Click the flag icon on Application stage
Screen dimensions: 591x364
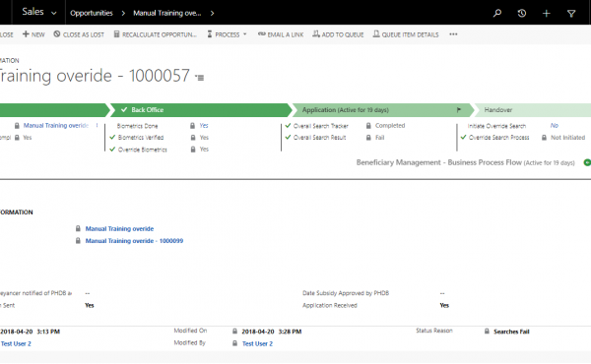coord(459,110)
